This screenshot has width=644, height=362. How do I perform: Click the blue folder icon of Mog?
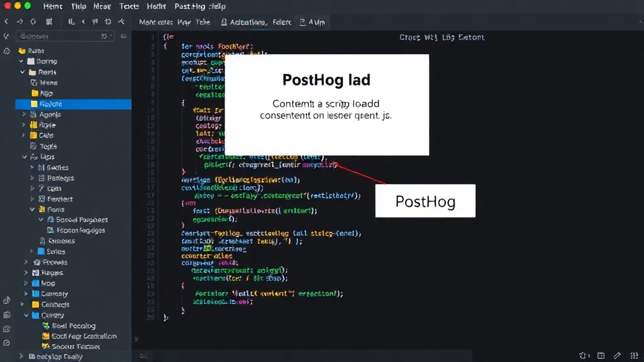36,283
